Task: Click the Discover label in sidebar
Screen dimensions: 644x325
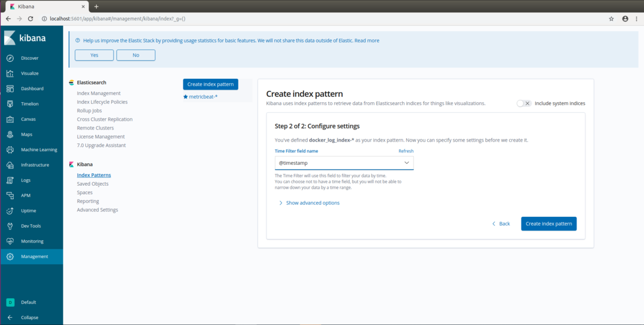Action: point(30,59)
